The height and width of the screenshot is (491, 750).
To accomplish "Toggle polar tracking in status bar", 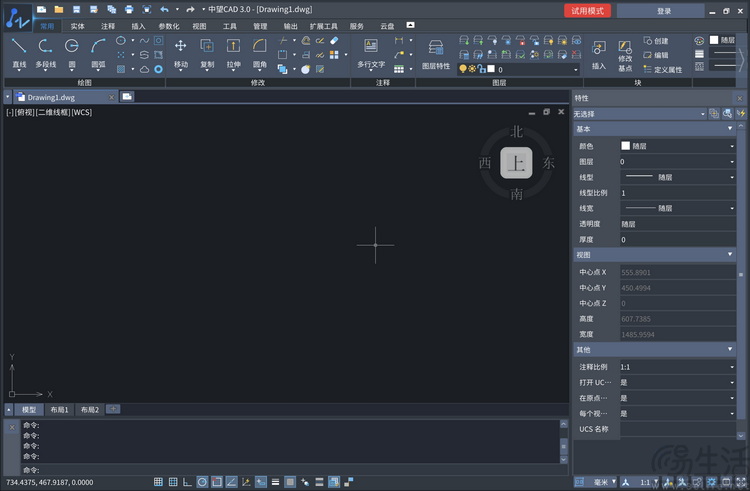I will (x=202, y=482).
